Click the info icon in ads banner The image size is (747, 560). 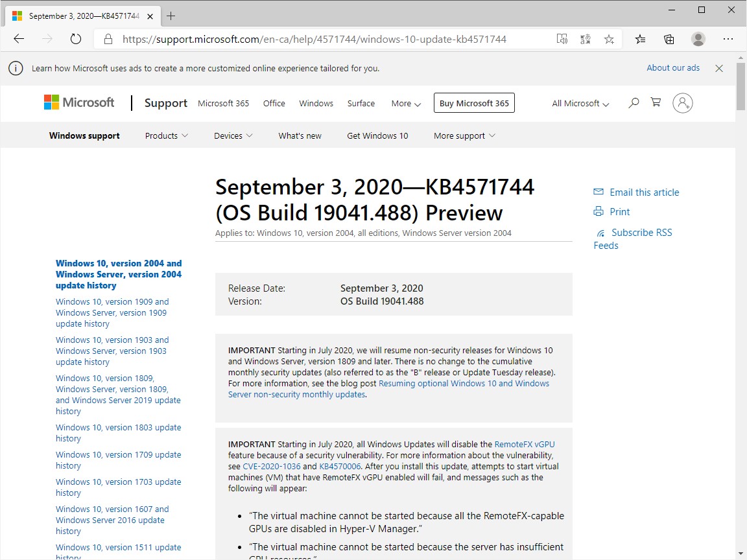16,69
